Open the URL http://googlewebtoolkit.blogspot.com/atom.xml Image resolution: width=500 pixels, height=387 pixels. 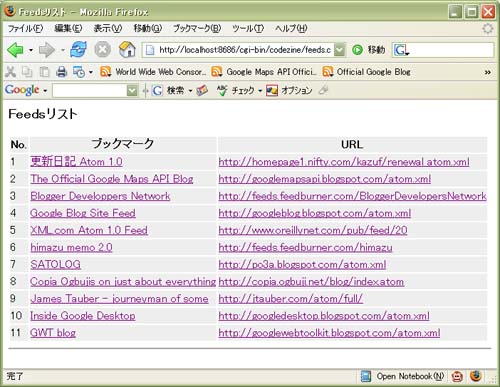point(329,333)
